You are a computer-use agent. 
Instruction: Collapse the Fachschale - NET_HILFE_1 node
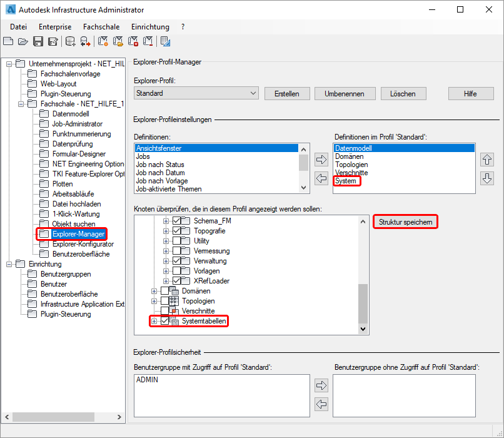pyautogui.click(x=21, y=104)
